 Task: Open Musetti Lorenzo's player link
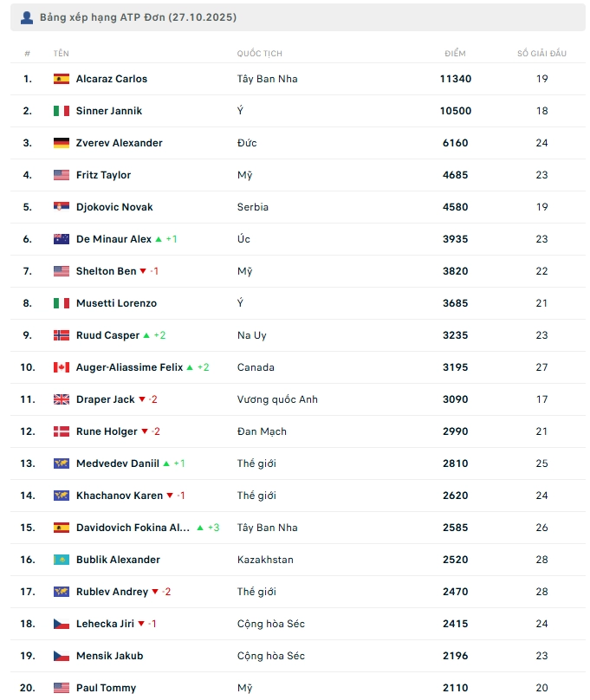(x=116, y=303)
